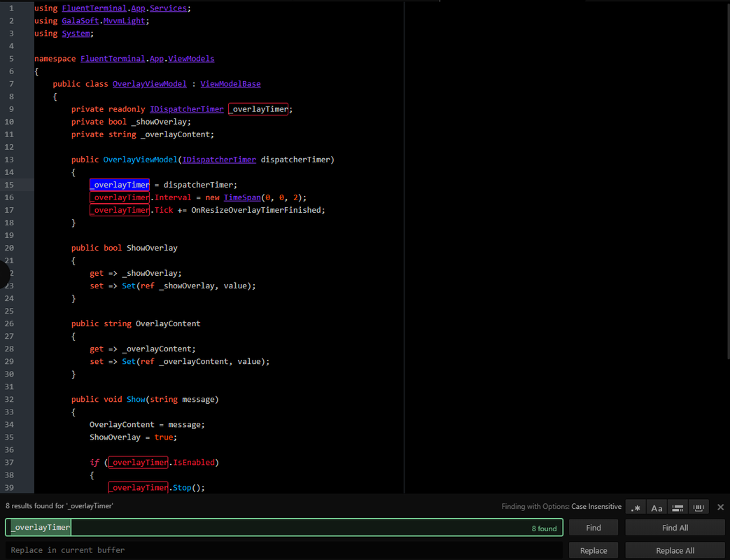
Task: Click line number 39 in the gutter
Action: [9, 487]
